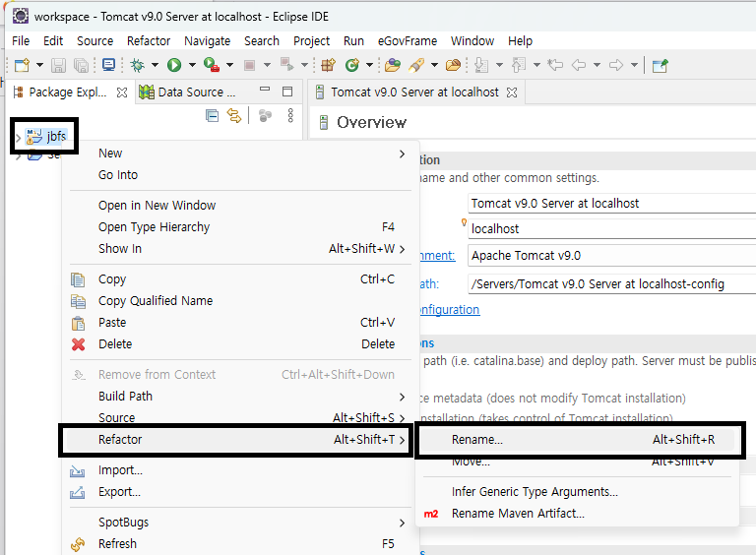Click the Search flashlight toolbar icon

[x=416, y=65]
